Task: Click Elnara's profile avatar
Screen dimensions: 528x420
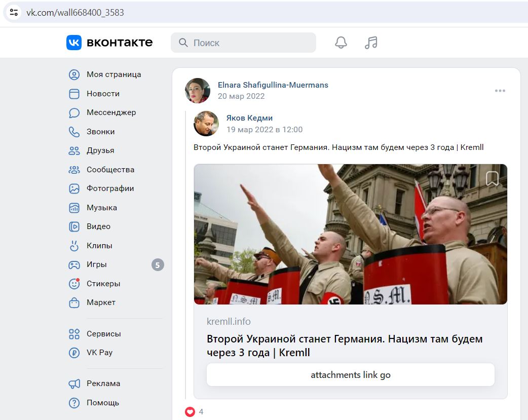Action: (x=198, y=91)
